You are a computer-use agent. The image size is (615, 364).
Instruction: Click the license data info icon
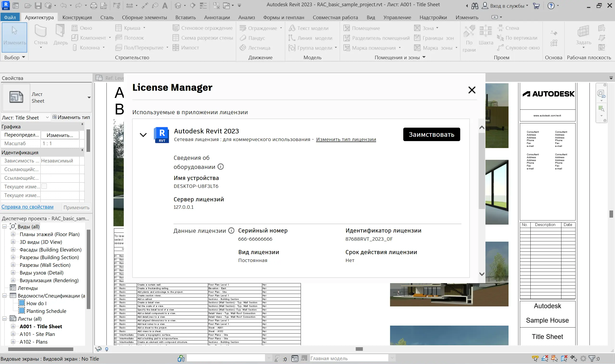231,231
